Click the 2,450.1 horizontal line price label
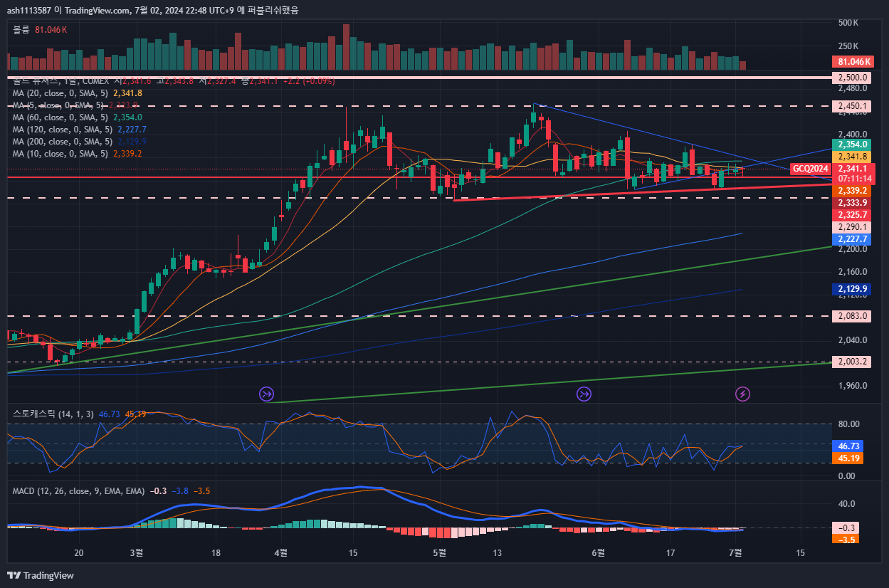The width and height of the screenshot is (889, 588). click(x=851, y=107)
